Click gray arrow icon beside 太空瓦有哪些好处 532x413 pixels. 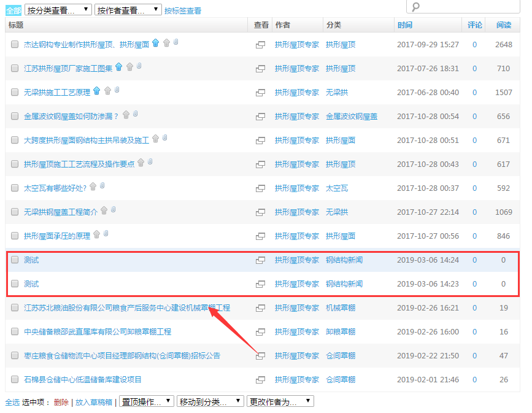[x=93, y=187]
